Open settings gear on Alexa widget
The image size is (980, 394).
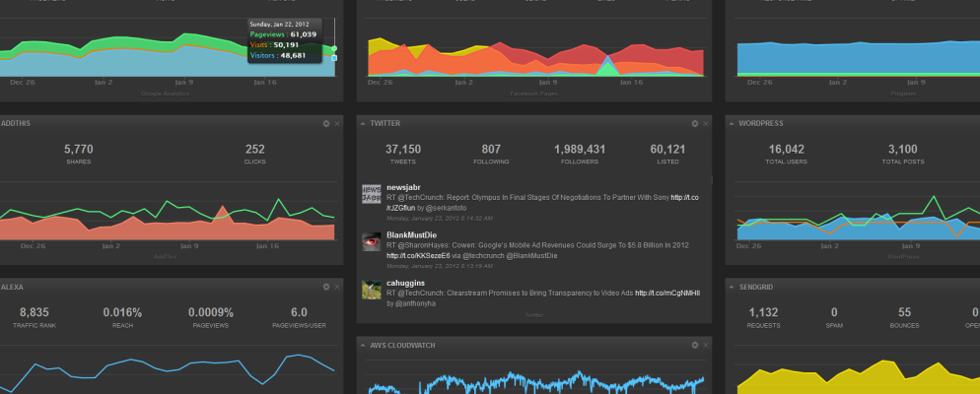326,287
